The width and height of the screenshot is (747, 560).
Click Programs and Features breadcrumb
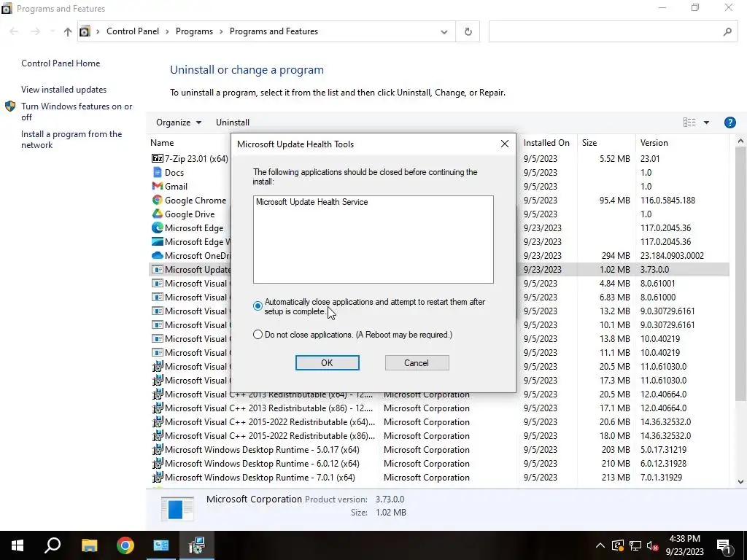pos(274,31)
